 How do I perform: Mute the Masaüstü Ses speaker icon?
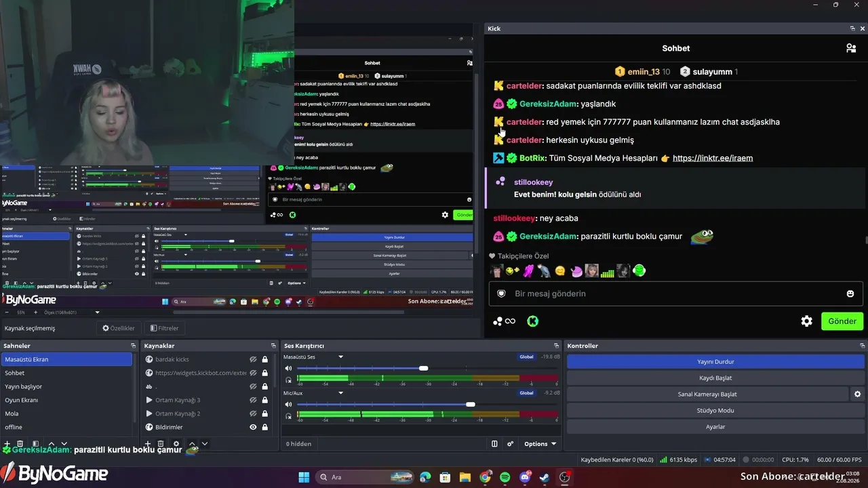tap(289, 368)
